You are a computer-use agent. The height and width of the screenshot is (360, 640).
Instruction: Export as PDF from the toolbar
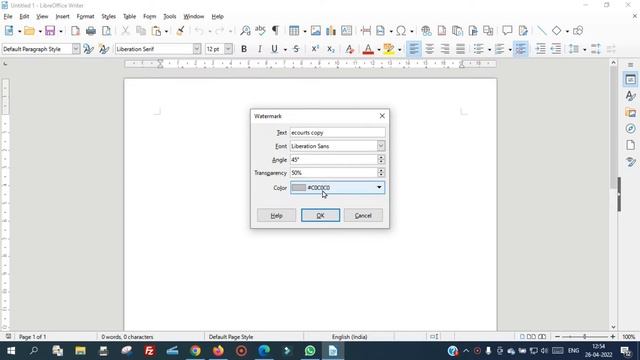click(75, 31)
